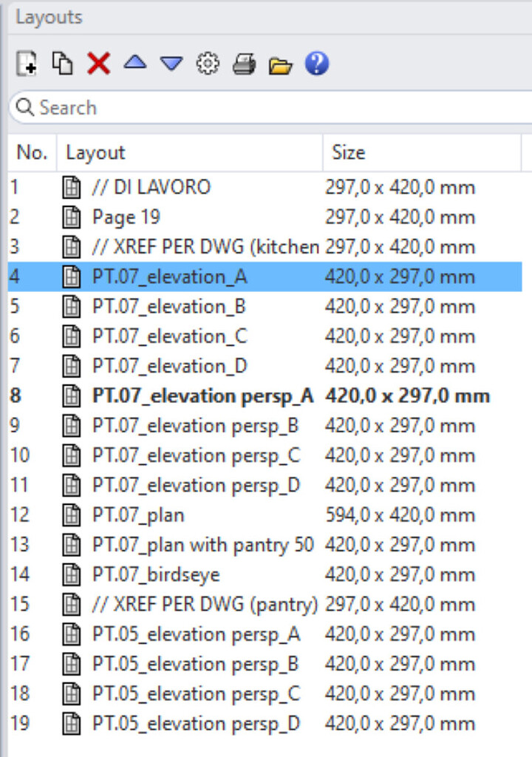Move the selected layout up
The width and height of the screenshot is (532, 757).
pyautogui.click(x=134, y=64)
